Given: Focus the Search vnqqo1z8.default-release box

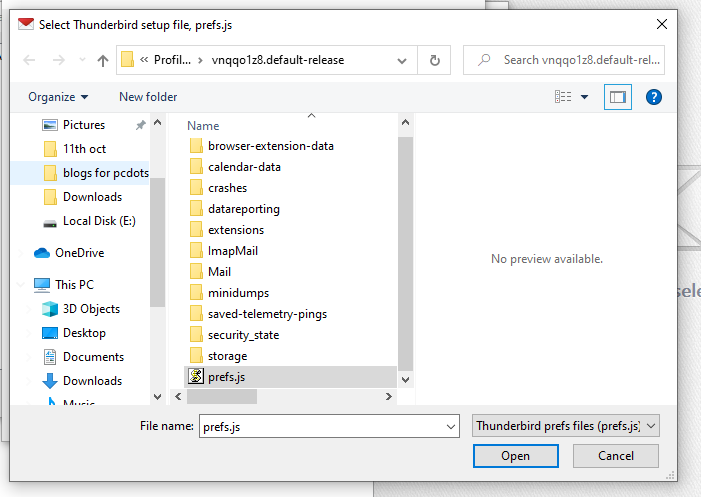Looking at the screenshot, I should coord(564,60).
